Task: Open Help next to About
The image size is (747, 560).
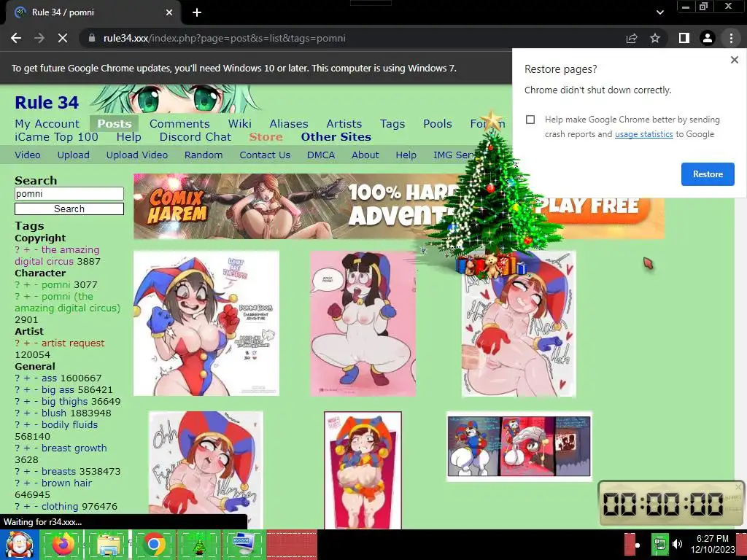Action: coord(406,155)
